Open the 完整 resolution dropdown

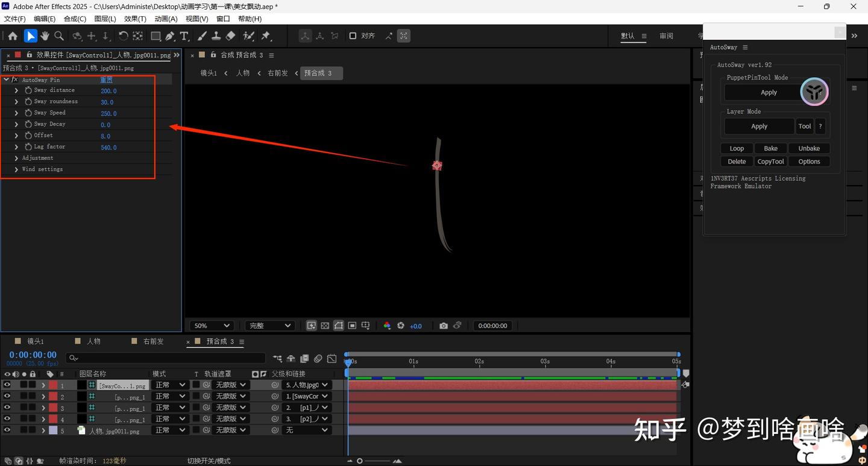point(270,326)
